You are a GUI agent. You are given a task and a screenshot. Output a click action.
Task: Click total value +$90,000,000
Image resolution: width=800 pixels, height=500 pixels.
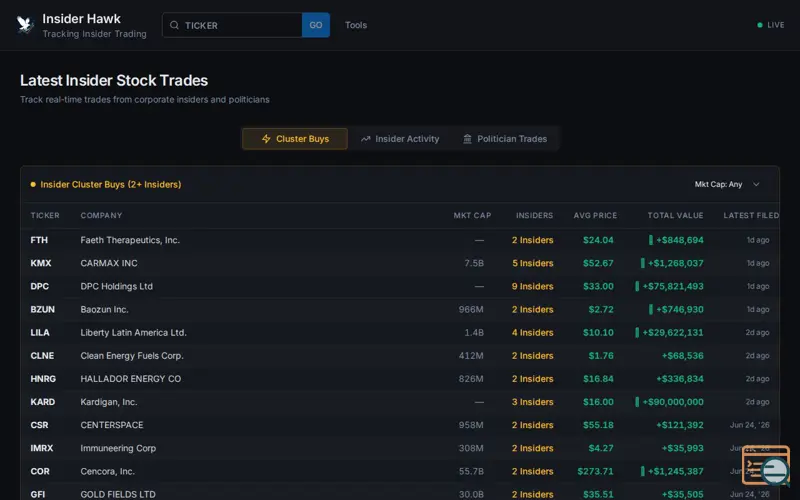coord(672,402)
